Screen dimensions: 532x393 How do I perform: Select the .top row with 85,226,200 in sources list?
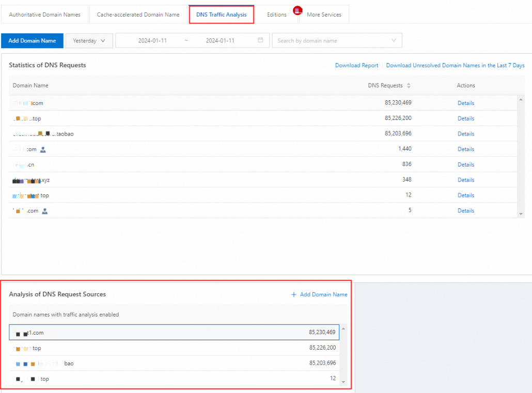(x=174, y=348)
